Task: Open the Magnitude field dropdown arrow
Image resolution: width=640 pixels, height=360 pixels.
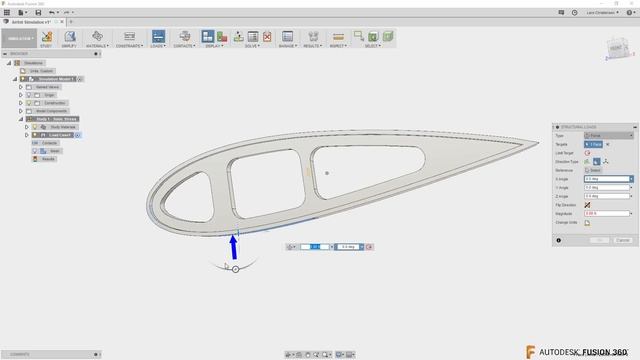Action: pyautogui.click(x=631, y=213)
